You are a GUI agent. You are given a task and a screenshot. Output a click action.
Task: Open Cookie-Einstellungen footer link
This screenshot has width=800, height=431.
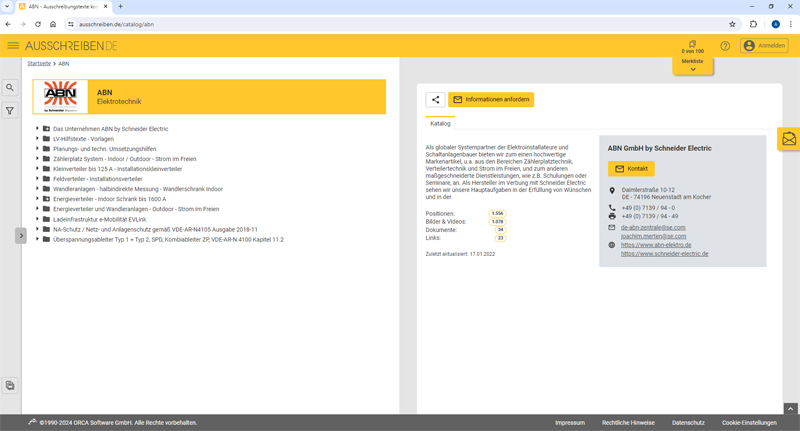(x=749, y=423)
